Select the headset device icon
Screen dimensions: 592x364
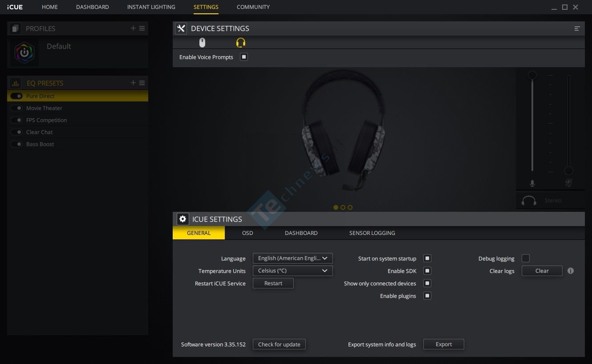241,42
